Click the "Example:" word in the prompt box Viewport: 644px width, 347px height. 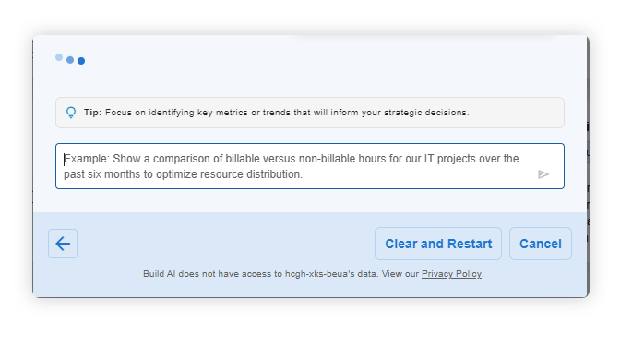87,159
